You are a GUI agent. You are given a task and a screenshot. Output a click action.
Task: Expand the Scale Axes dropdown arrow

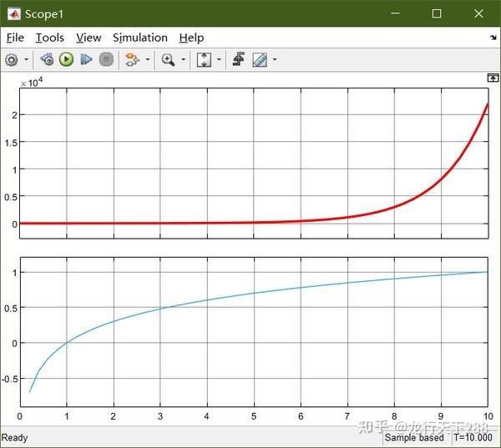pos(219,59)
